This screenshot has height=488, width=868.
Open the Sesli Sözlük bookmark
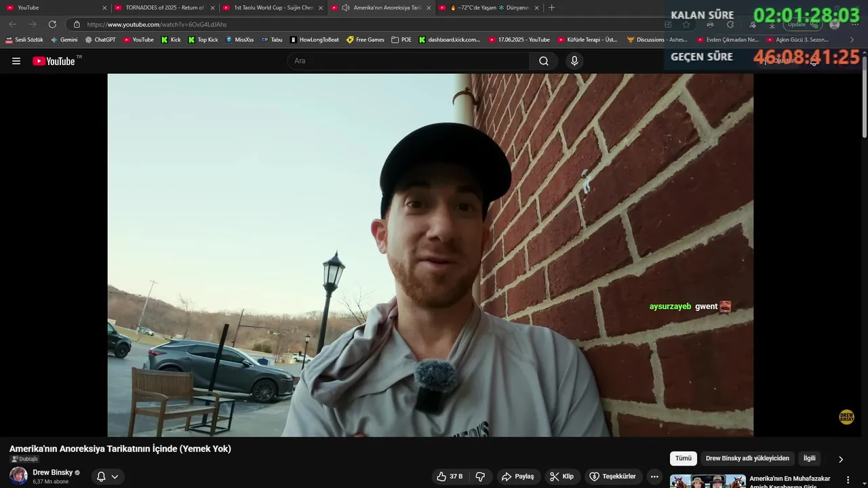pos(24,39)
